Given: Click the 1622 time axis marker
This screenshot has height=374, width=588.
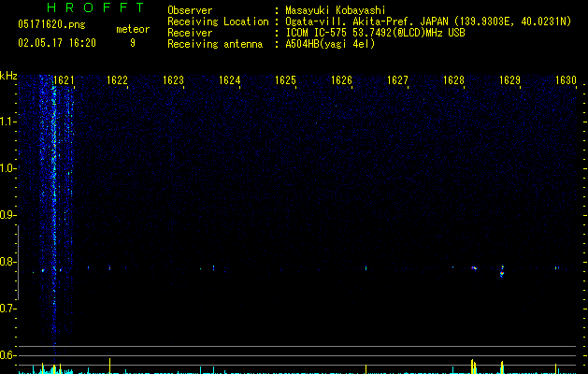Looking at the screenshot, I should (118, 80).
